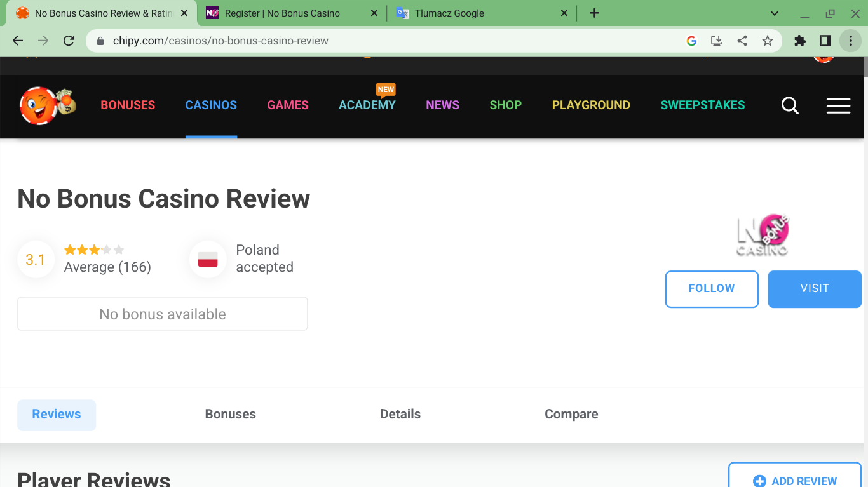
Task: Reload the page
Action: (69, 41)
